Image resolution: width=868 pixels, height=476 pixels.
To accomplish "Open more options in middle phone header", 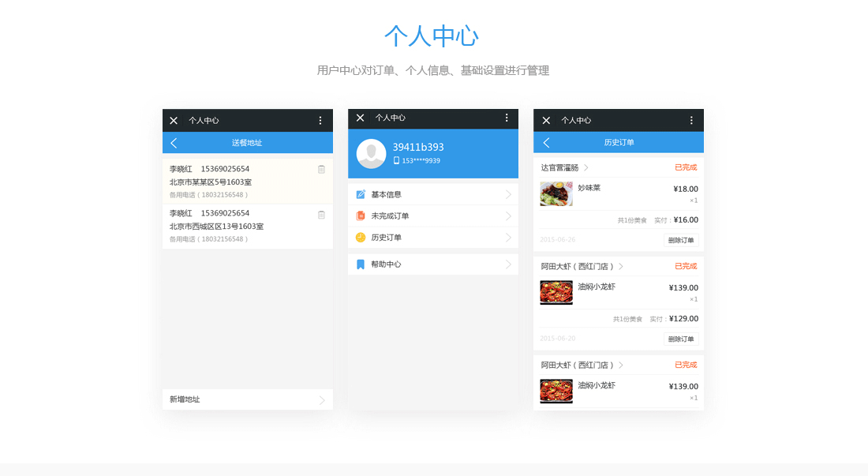I will (507, 118).
